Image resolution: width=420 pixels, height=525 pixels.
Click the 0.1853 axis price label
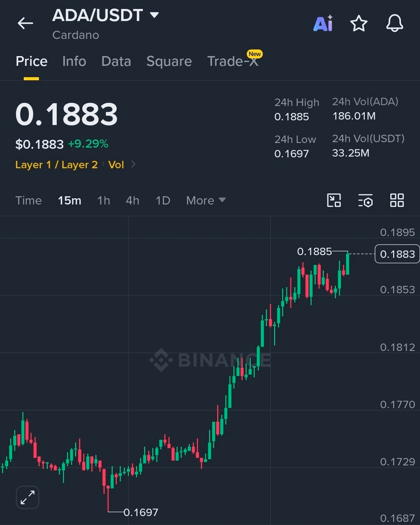coord(397,290)
